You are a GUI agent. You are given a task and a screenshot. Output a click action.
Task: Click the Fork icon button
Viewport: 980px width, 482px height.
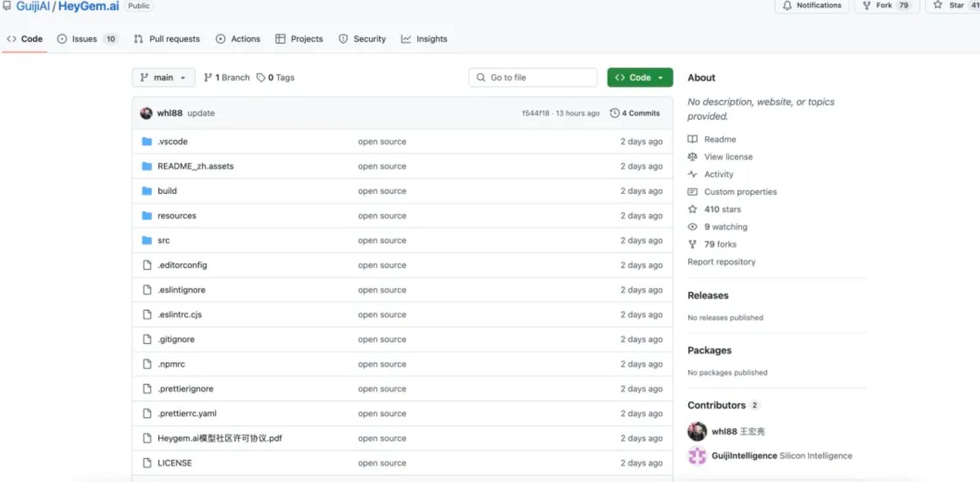coord(867,5)
